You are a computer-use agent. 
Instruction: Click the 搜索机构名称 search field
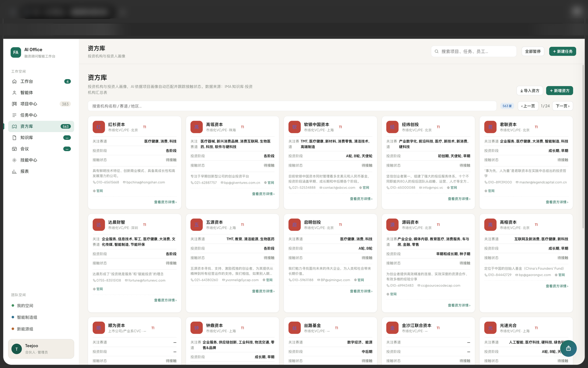[292, 106]
